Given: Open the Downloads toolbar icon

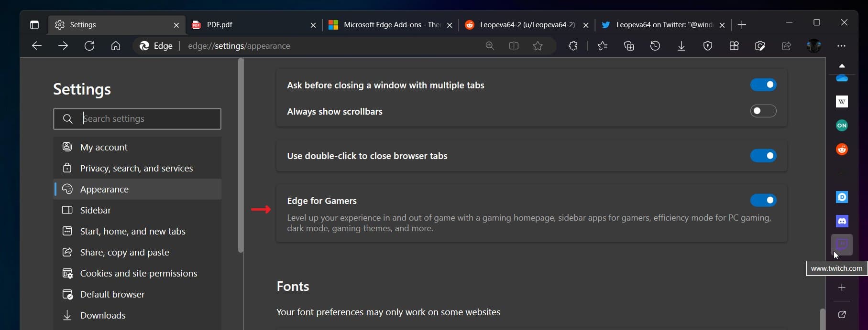Looking at the screenshot, I should 681,46.
